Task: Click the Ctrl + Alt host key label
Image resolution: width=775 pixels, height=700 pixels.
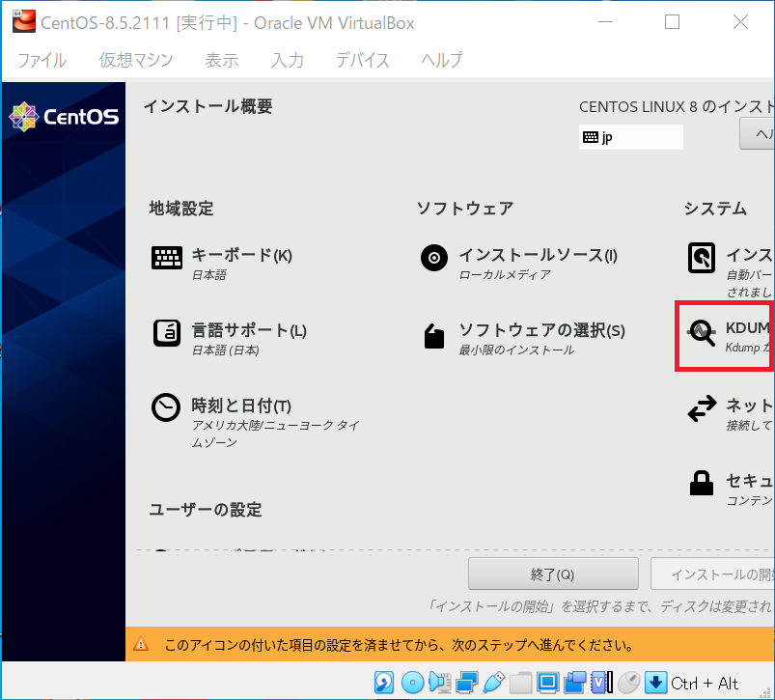Action: (705, 684)
